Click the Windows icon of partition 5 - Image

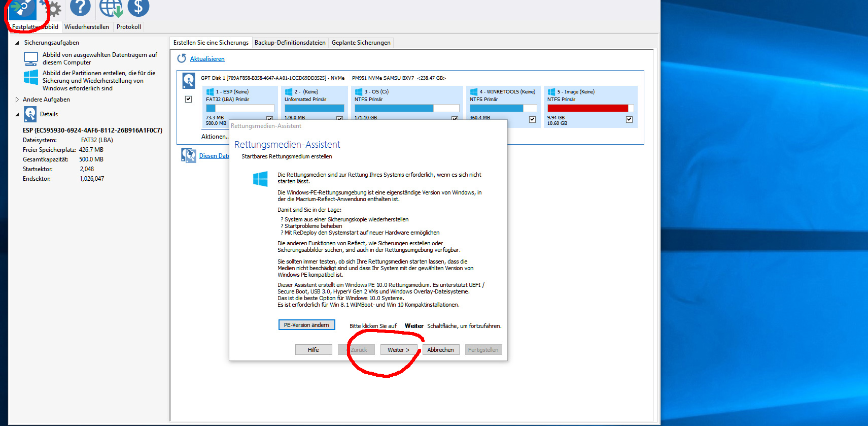tap(551, 92)
